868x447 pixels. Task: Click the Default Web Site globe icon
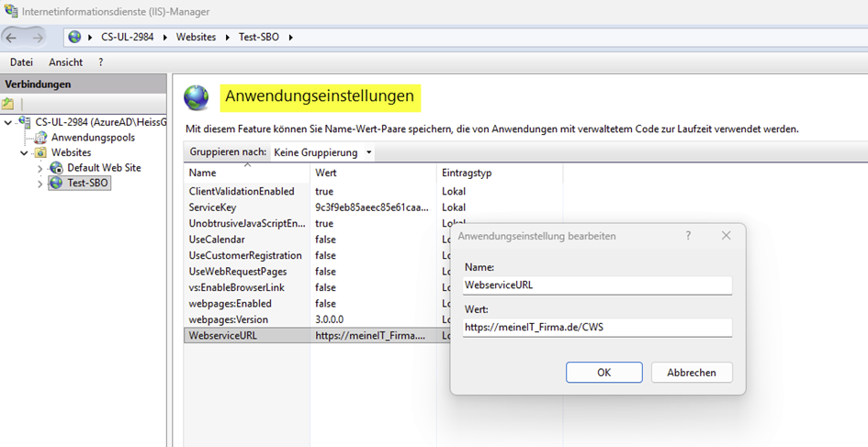point(56,168)
